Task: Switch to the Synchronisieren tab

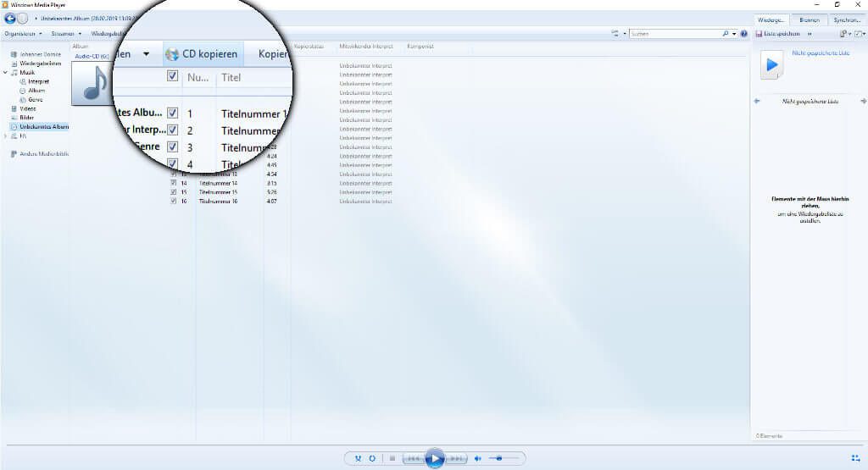Action: (x=847, y=20)
